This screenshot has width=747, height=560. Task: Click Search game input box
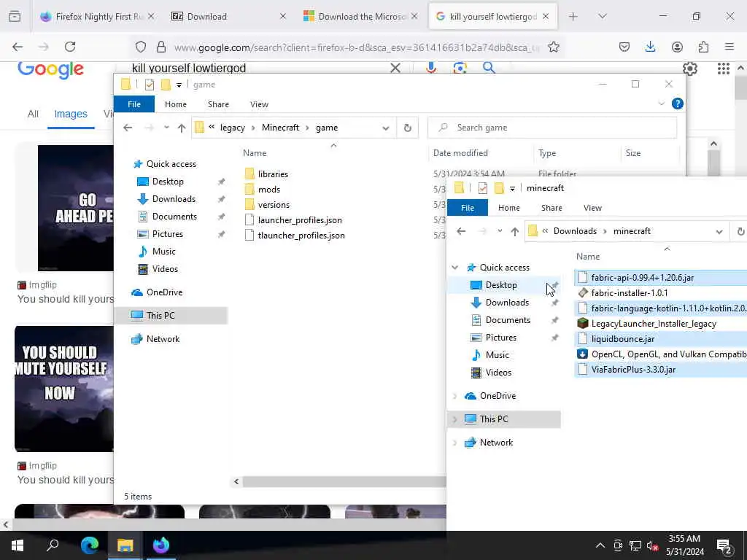click(x=552, y=128)
